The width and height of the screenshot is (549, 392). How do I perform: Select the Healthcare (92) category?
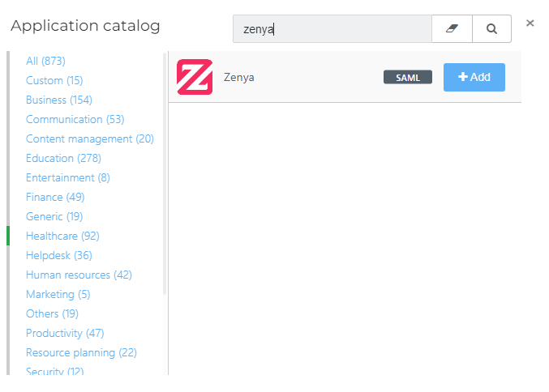(x=62, y=236)
